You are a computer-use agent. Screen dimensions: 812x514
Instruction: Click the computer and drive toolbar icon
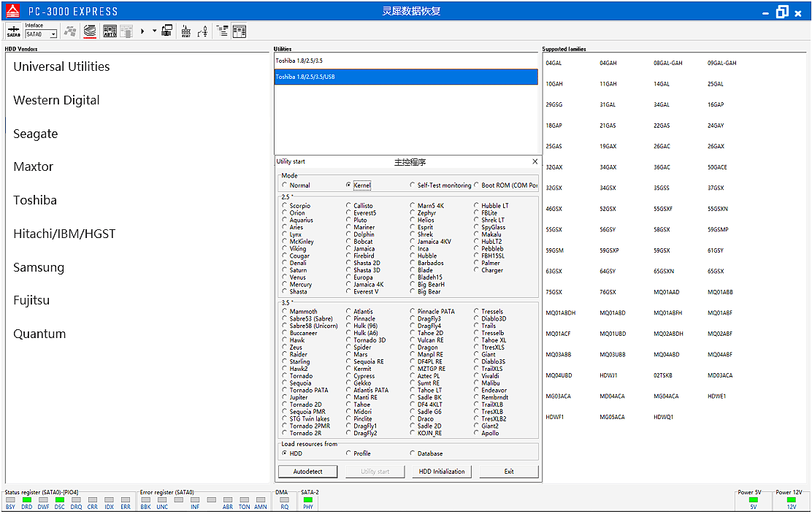[x=166, y=31]
